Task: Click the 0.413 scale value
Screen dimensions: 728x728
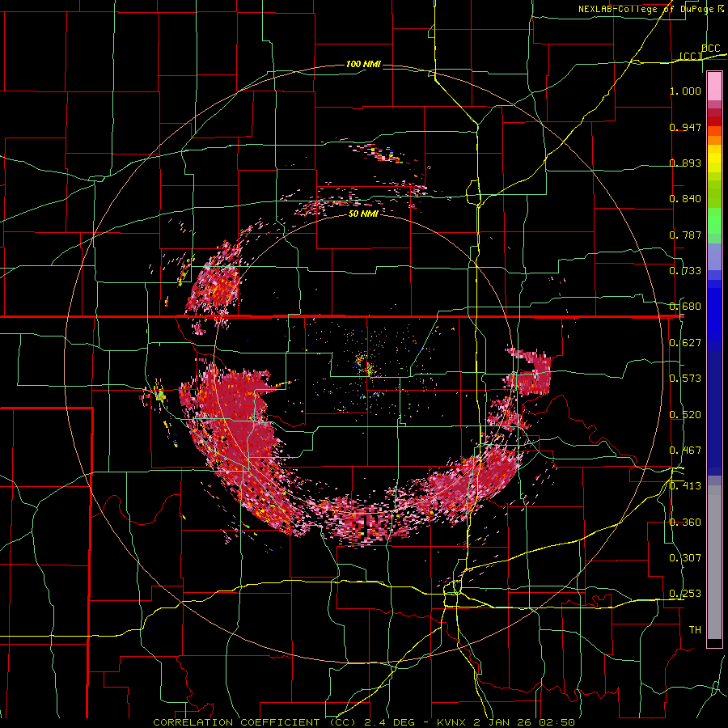Action: click(685, 486)
